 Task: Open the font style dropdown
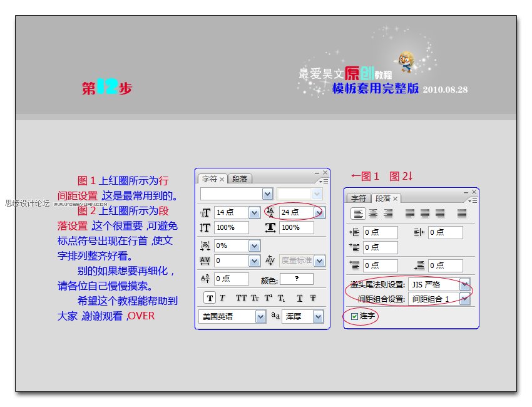pos(317,194)
